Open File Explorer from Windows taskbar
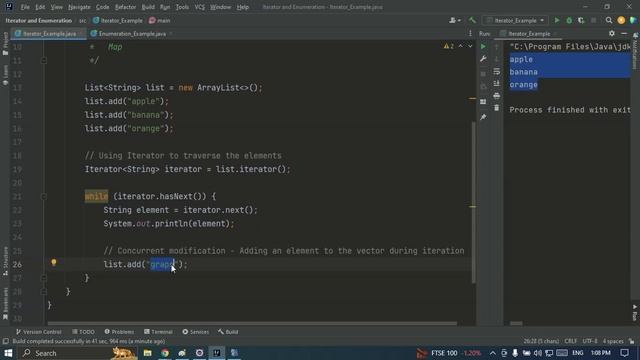 coord(147,353)
